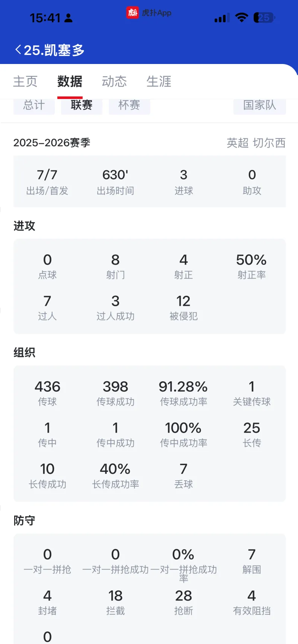Switch to the 主页 tab

(x=25, y=81)
